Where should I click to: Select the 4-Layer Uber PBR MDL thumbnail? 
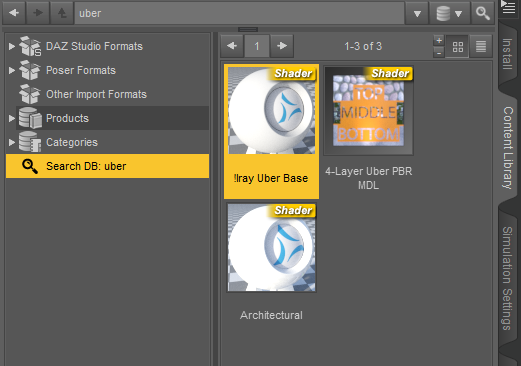(369, 111)
